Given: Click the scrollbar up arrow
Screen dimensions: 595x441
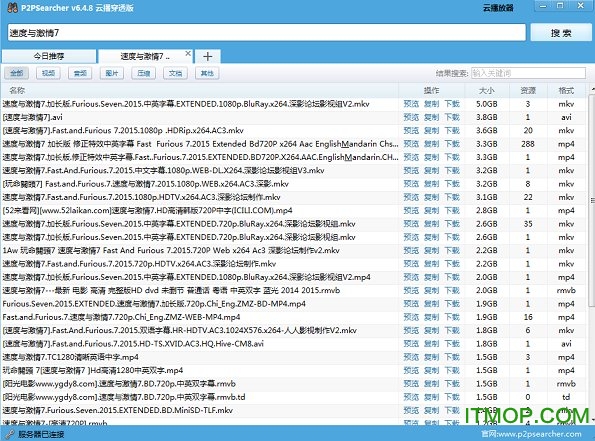Looking at the screenshot, I should (592, 89).
